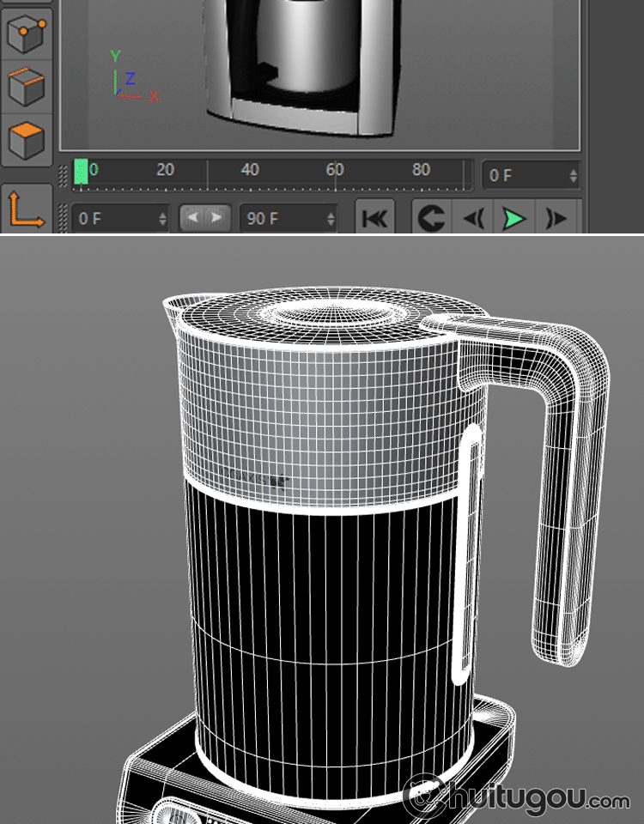Go to previous keyframe with C-shaped button

coord(431,219)
